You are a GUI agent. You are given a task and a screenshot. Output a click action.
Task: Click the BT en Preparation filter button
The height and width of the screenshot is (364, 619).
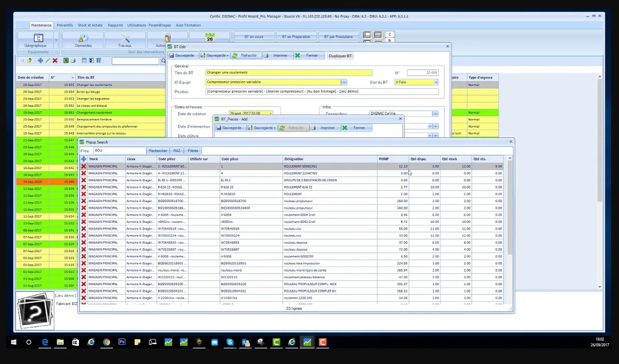point(297,37)
